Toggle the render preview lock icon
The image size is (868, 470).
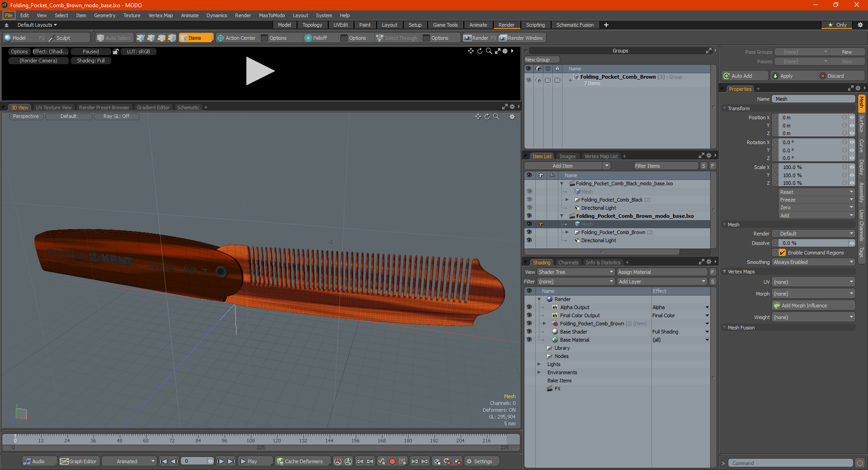tap(116, 52)
